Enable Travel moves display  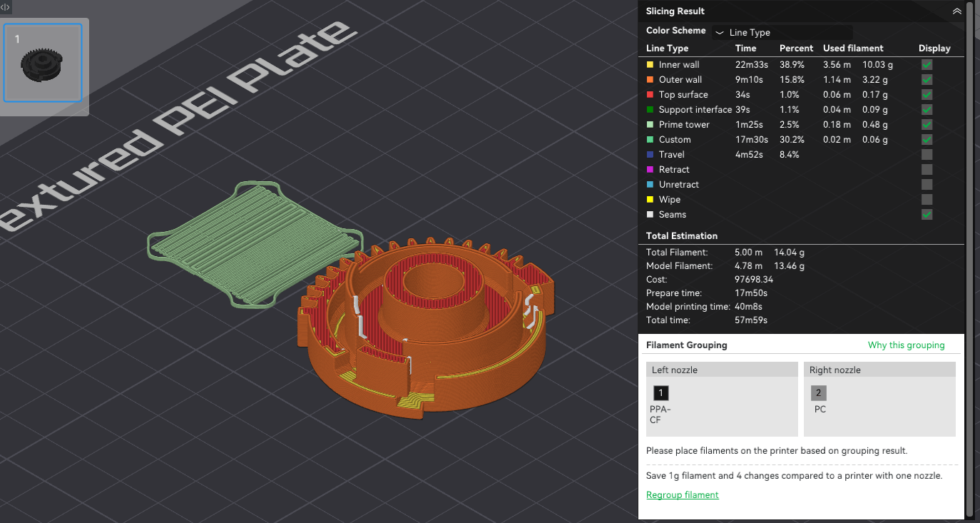tap(927, 155)
